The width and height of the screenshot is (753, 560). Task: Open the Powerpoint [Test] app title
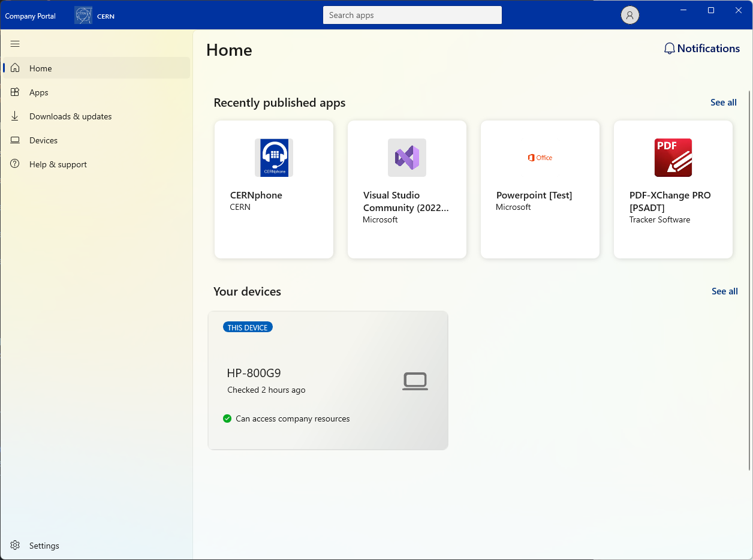[534, 195]
